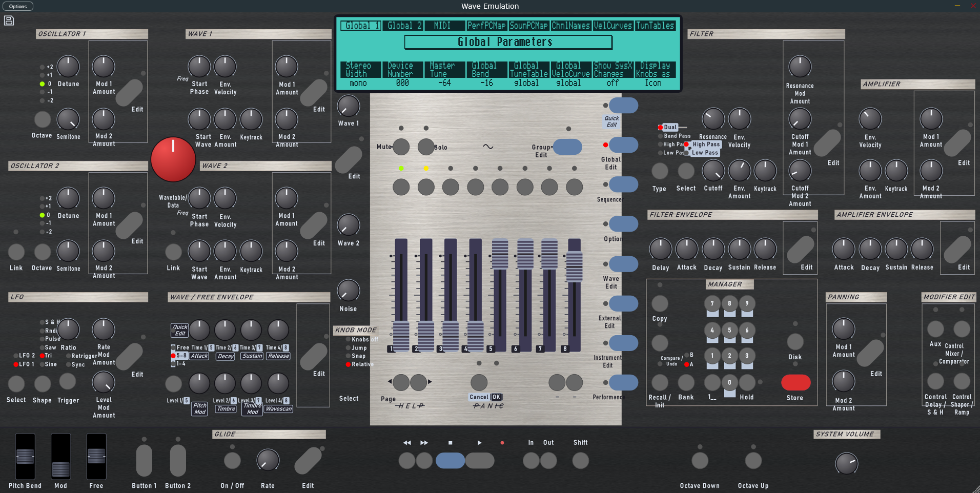Click the red Store button

click(795, 382)
